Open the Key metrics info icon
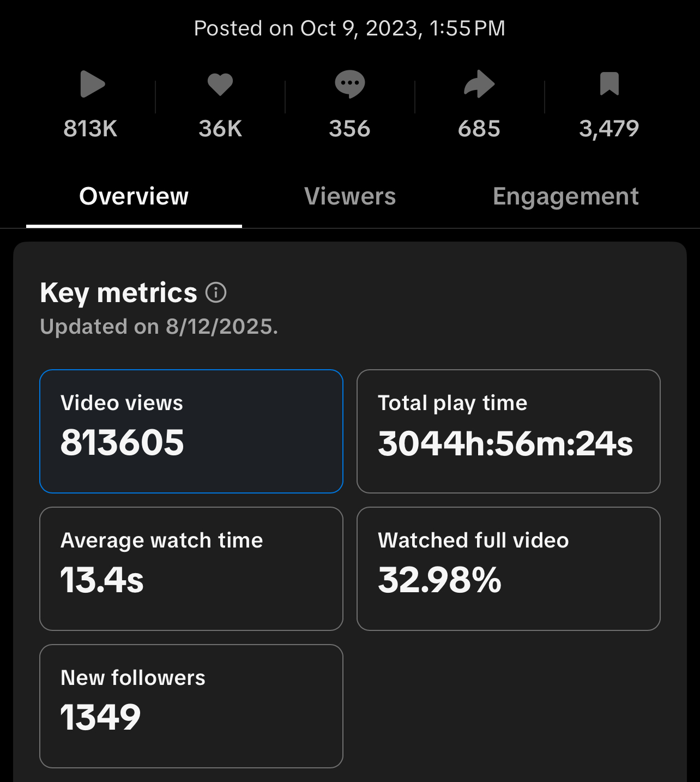The image size is (700, 782). (x=216, y=293)
